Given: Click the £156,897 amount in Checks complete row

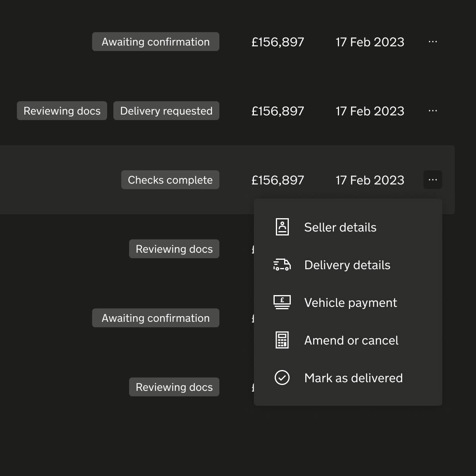Looking at the screenshot, I should click(278, 180).
